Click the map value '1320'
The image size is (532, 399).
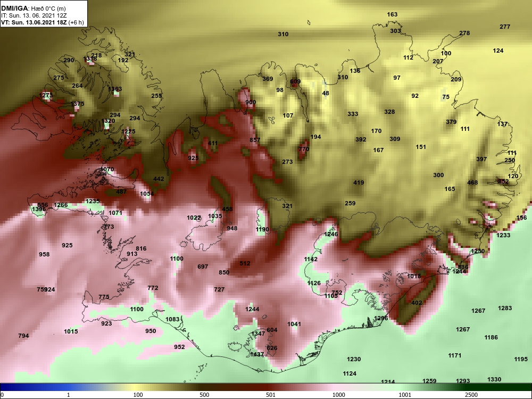[x=108, y=121]
